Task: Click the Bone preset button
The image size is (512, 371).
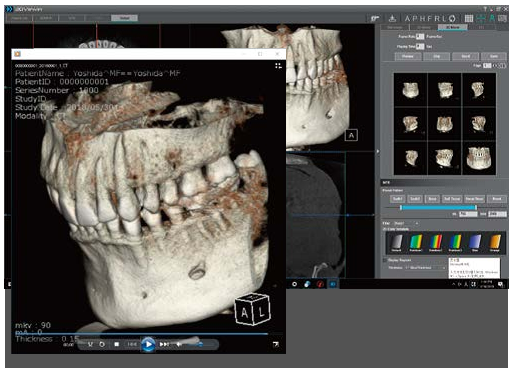Action: (x=432, y=199)
